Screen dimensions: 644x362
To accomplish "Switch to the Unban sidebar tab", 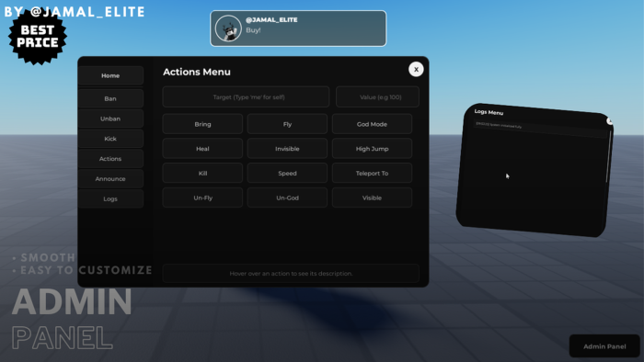I will click(x=110, y=119).
